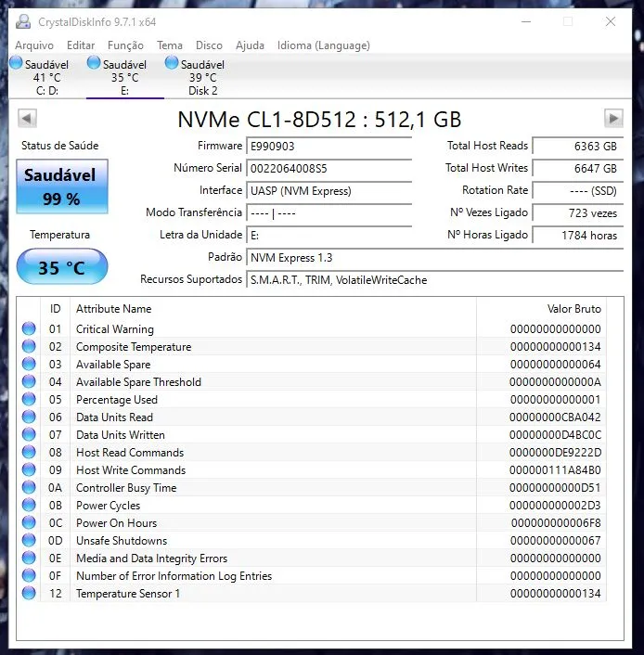The height and width of the screenshot is (655, 644).
Task: Click the Interface field UASP (NVM Express)
Action: 328,191
